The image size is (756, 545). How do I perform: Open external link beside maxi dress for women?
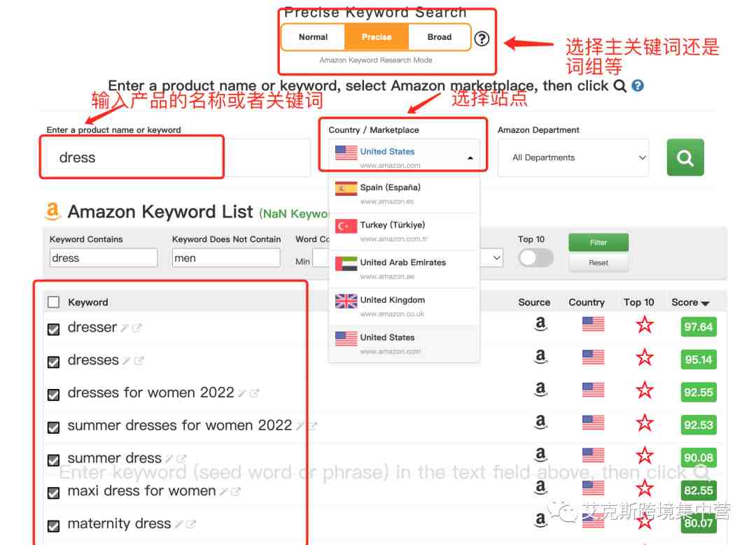point(236,492)
